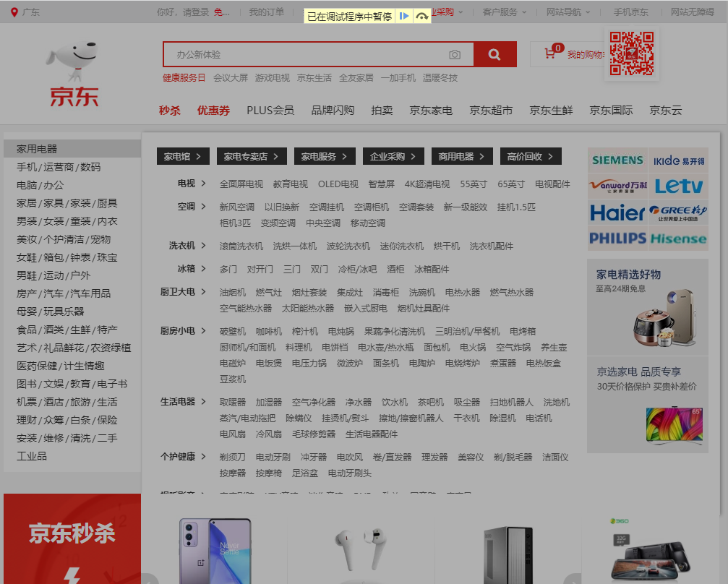Viewport: 728px width, 584px height.
Task: Open the 家电精选好物 promo banner
Action: tap(648, 307)
